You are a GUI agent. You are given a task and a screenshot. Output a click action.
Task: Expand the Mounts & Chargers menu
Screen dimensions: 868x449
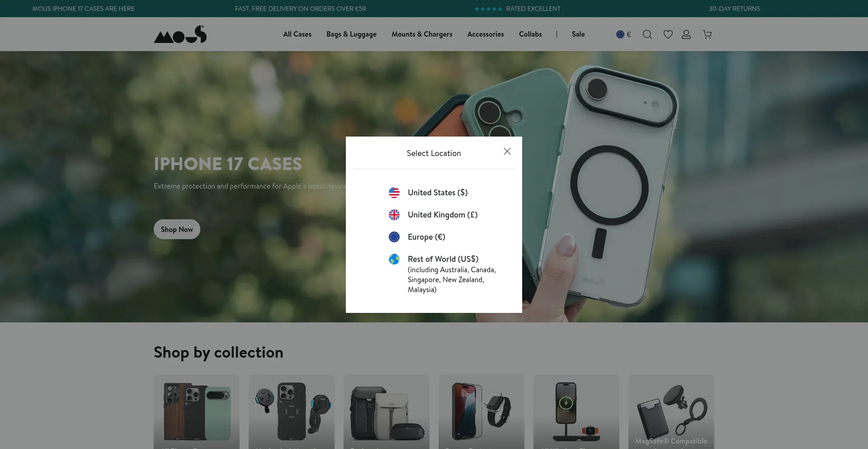point(422,34)
